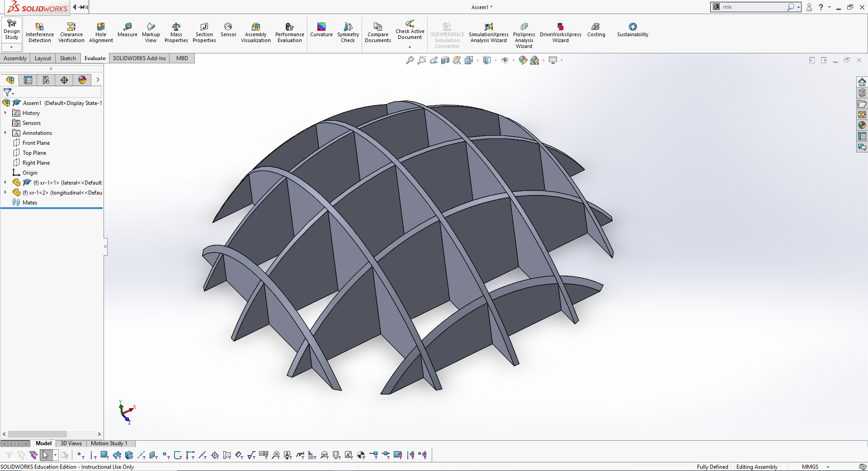Toggle the Section View icon

coord(445,60)
